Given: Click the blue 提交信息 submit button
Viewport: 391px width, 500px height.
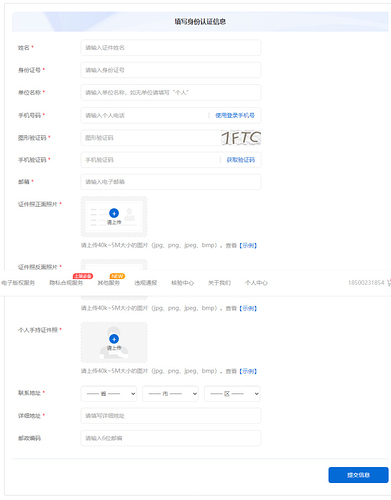Looking at the screenshot, I should pos(358,475).
